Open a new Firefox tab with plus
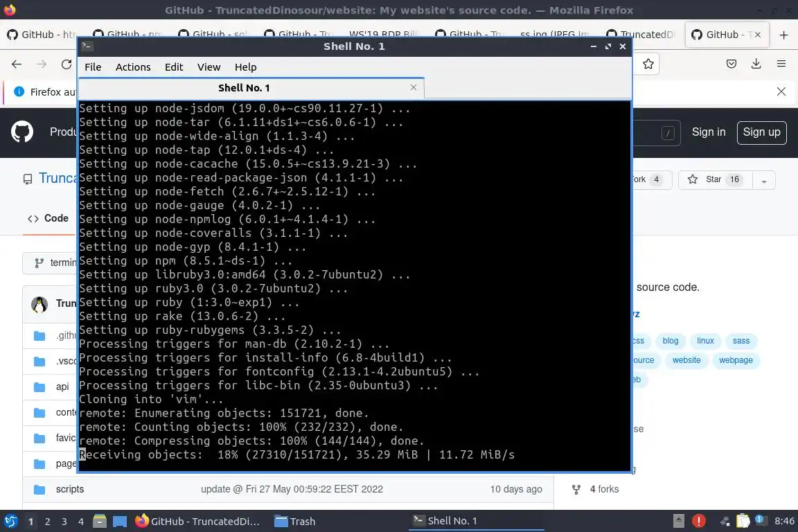Screen dimensions: 798x532 [783, 35]
